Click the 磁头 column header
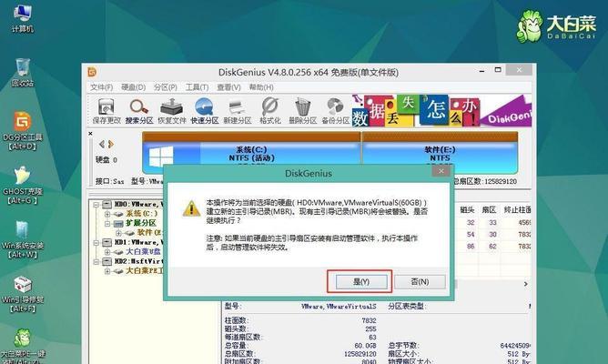This screenshot has height=364, width=608. click(x=467, y=209)
